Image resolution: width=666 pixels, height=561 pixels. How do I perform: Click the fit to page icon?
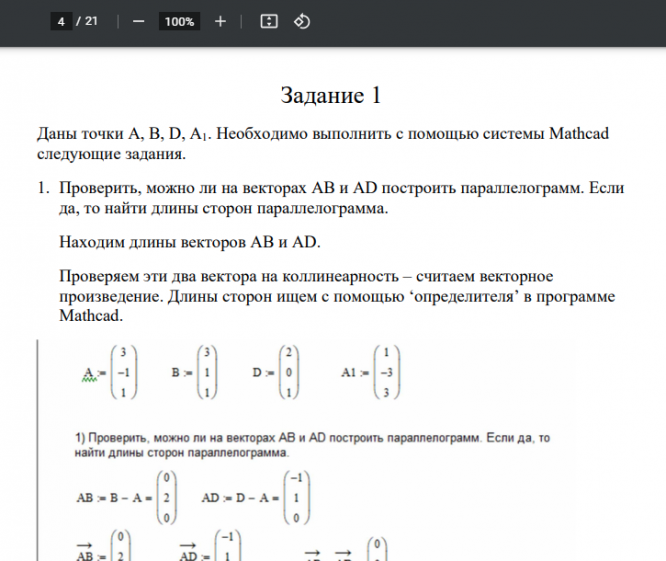pos(269,21)
